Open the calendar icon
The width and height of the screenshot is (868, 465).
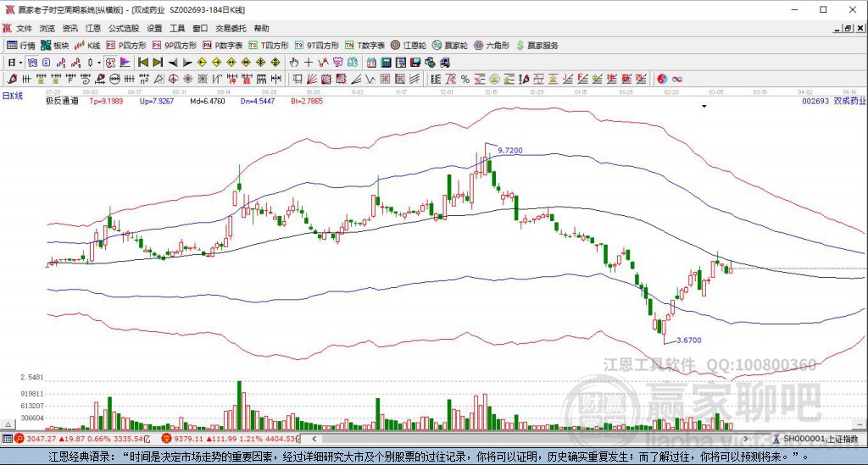pos(371,63)
